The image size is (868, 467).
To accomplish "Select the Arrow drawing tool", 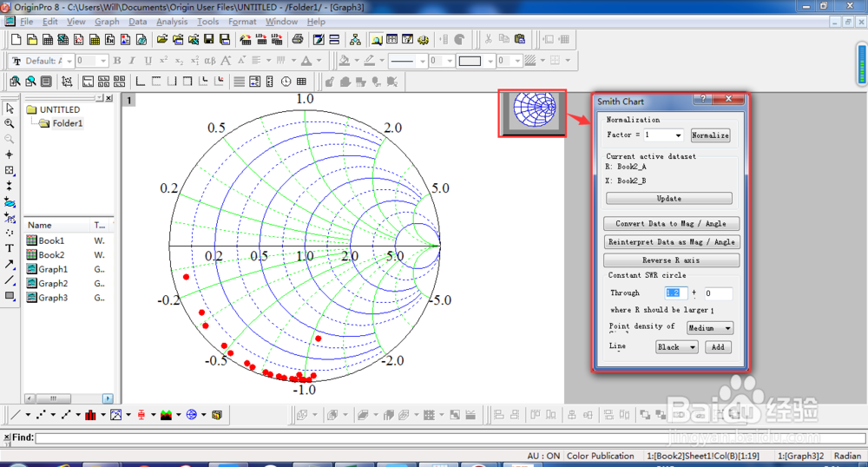I will pos(10,265).
